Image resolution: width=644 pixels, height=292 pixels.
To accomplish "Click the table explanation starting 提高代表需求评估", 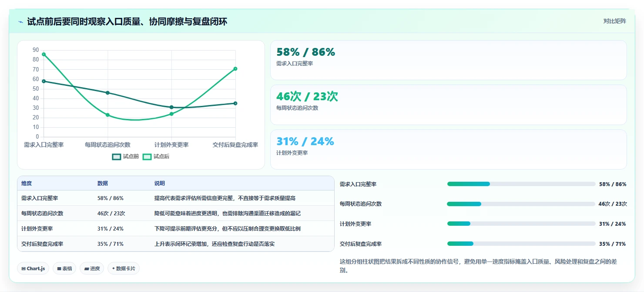I will 225,198.
